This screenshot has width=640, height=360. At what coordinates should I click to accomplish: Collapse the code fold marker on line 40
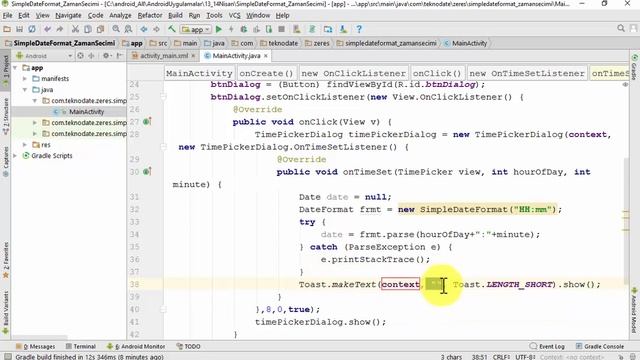coord(163,309)
